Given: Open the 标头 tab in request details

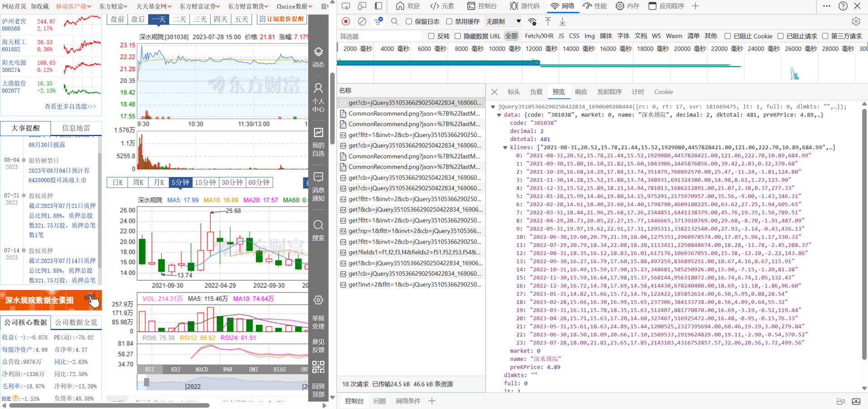Looking at the screenshot, I should pyautogui.click(x=514, y=92).
